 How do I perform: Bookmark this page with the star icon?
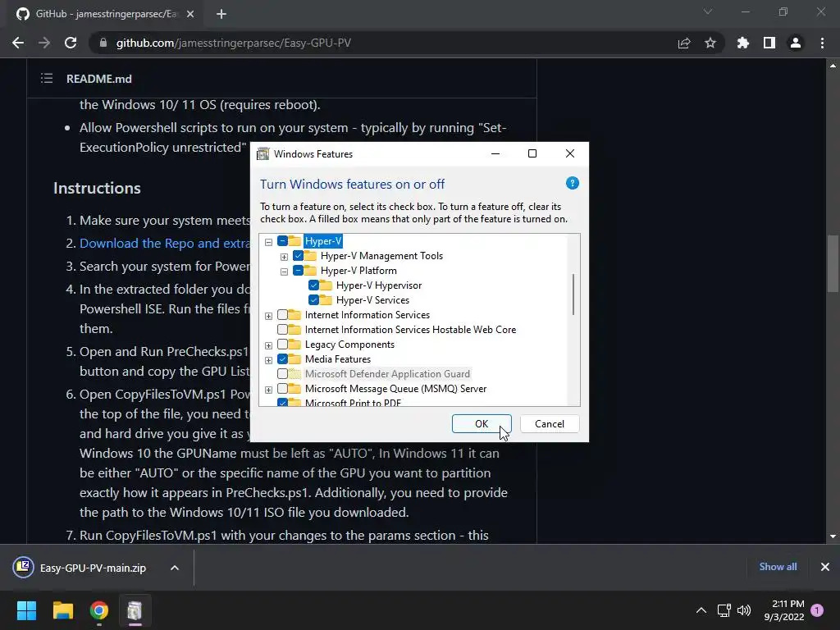[x=710, y=43]
